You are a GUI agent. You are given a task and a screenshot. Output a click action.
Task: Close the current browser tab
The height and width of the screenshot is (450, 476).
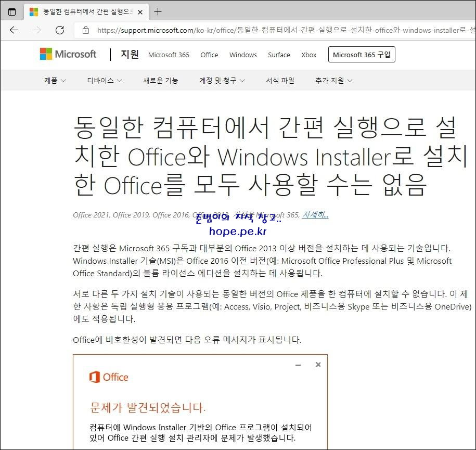click(140, 12)
